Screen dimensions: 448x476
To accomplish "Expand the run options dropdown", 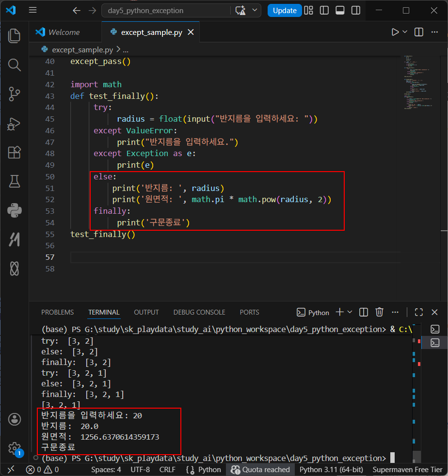I will click(405, 32).
